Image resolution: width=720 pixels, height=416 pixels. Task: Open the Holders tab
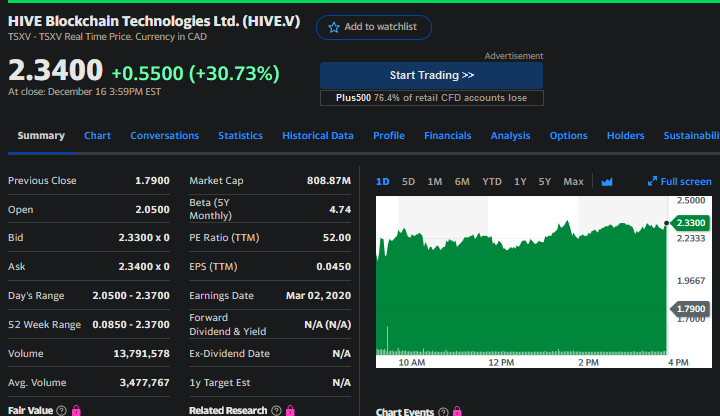tap(625, 136)
